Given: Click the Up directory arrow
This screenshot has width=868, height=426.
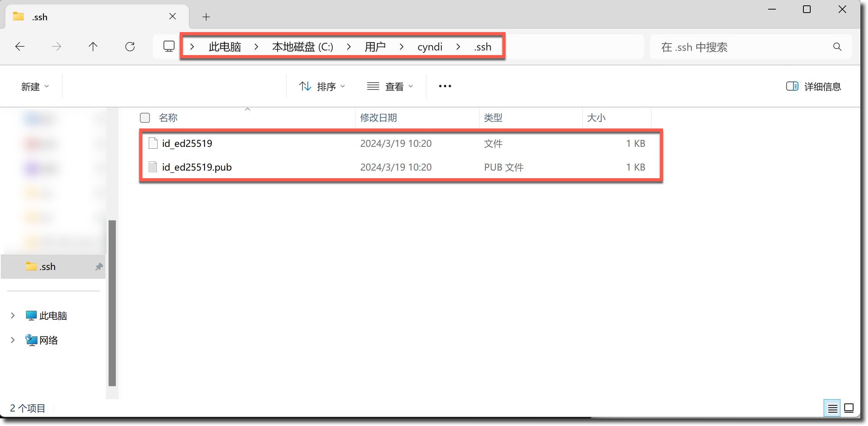Looking at the screenshot, I should tap(93, 47).
